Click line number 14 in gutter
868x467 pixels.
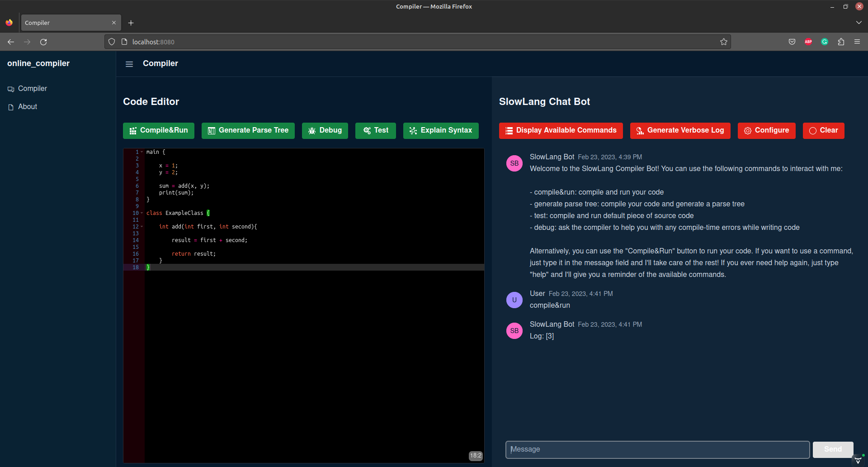tap(136, 240)
